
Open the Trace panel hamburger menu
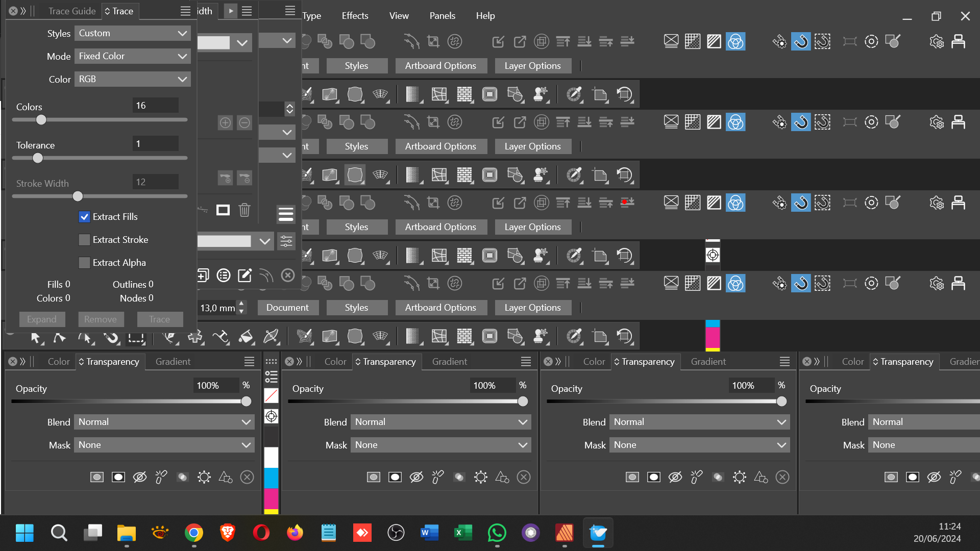coord(185,11)
